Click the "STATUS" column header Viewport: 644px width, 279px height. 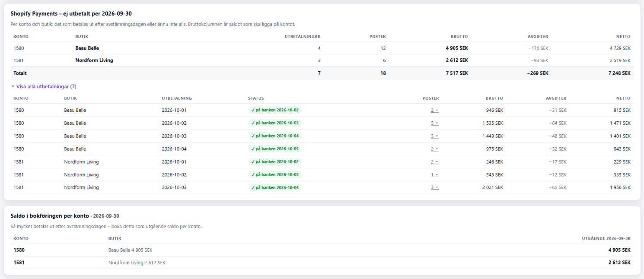tap(256, 98)
